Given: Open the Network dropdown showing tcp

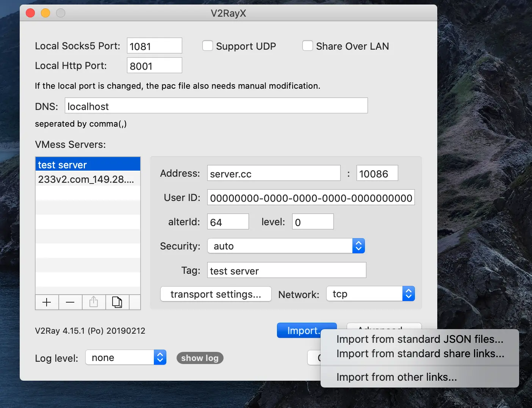Looking at the screenshot, I should click(x=371, y=294).
